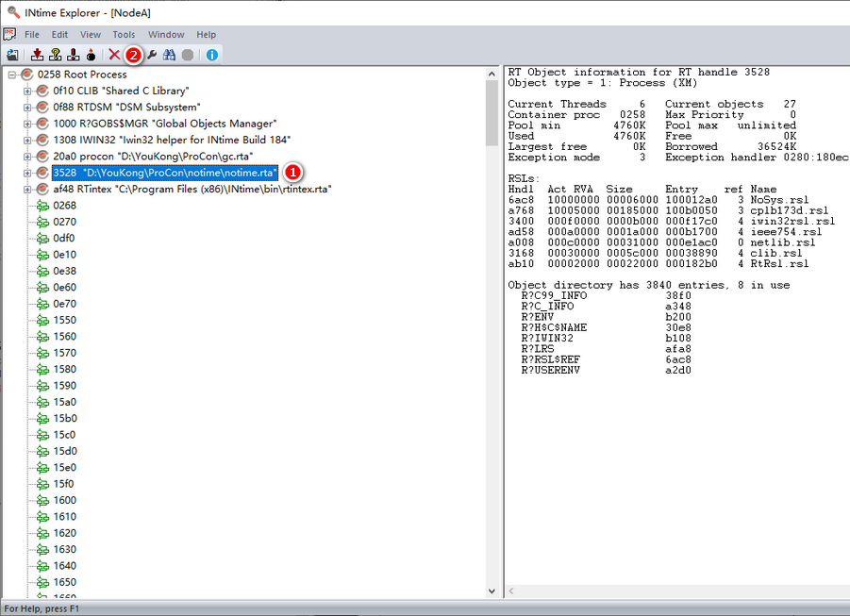Click the tree vertical scrollbar thumb
The width and height of the screenshot is (850, 616).
pyautogui.click(x=492, y=113)
